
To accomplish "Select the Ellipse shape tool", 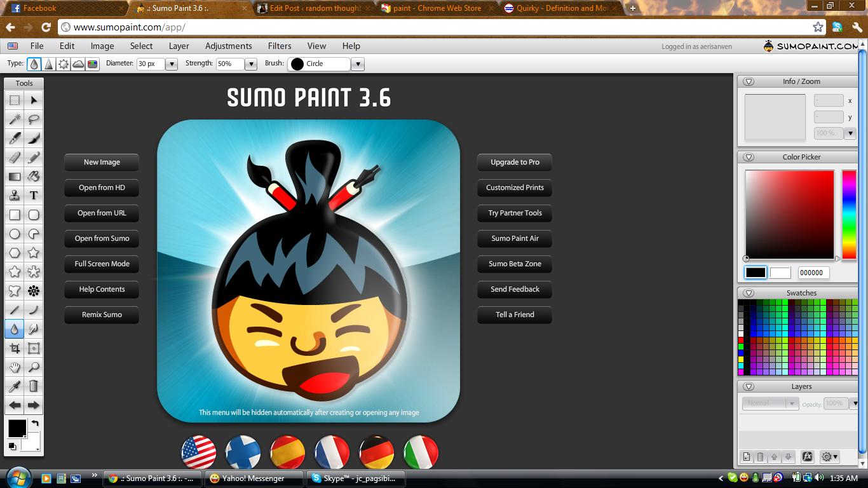I will pos(15,234).
